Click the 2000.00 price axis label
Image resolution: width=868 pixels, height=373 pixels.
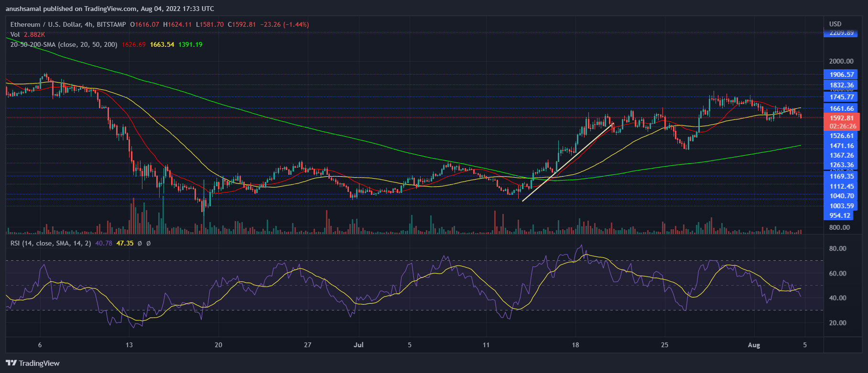[x=841, y=61]
